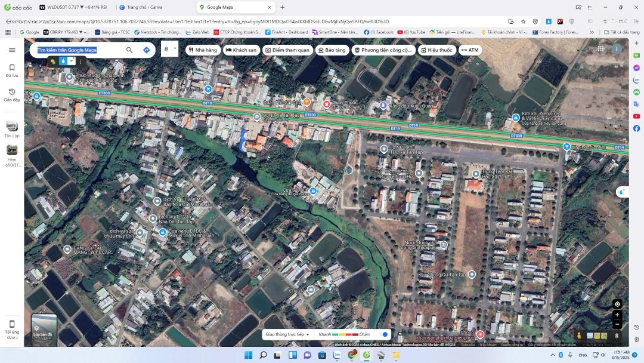Filter map by Nhà hàng
The image size is (644, 363).
pyautogui.click(x=203, y=50)
